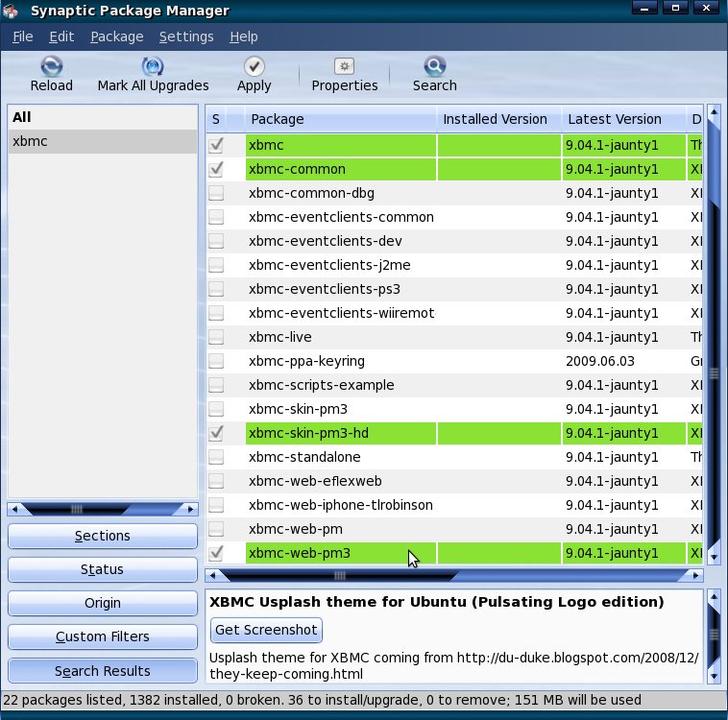
Task: Sort by Package column header
Action: pyautogui.click(x=340, y=119)
